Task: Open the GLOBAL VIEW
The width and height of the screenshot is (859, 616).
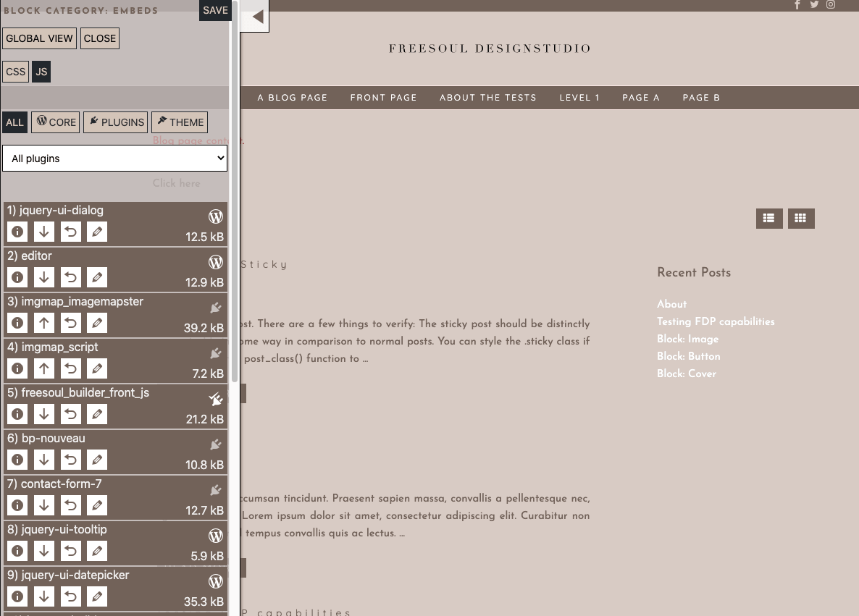Action: 39,38
